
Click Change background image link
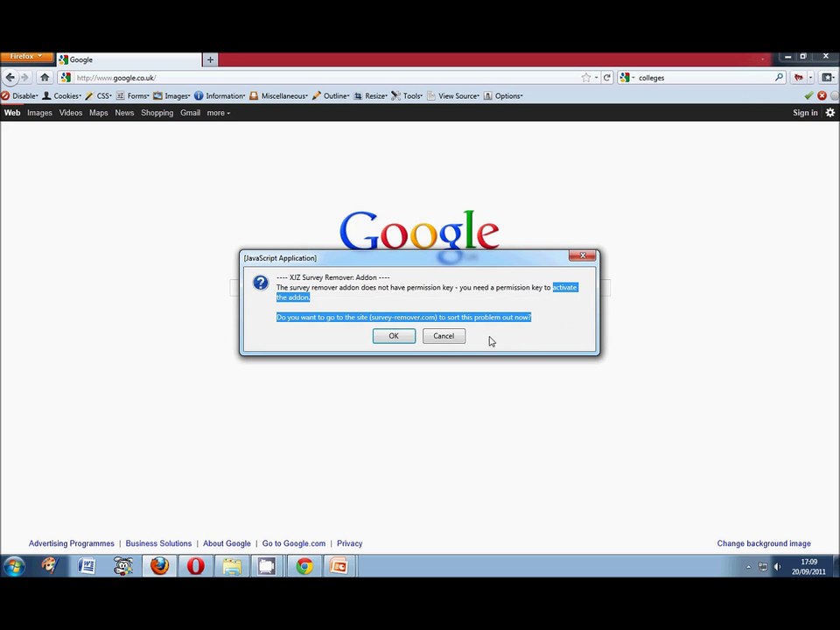pyautogui.click(x=764, y=543)
